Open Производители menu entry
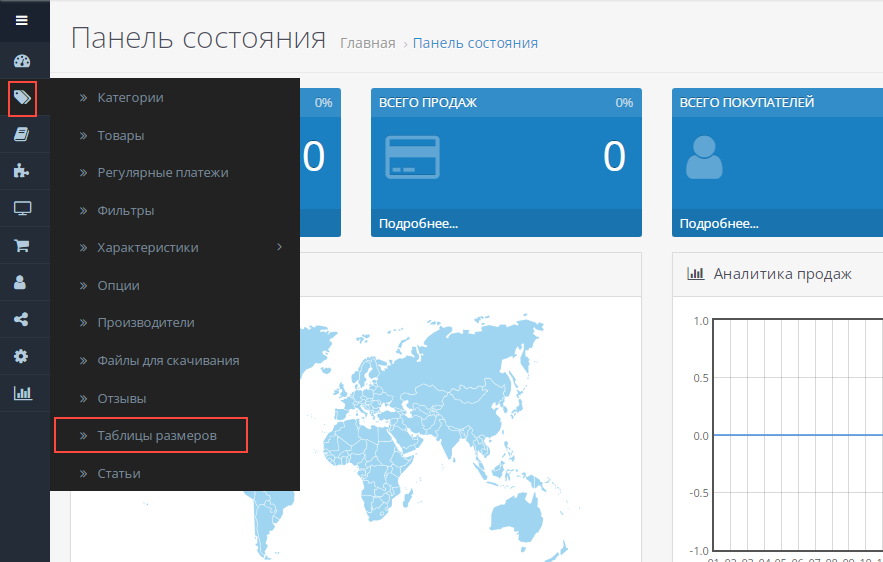This screenshot has height=562, width=883. [x=145, y=323]
